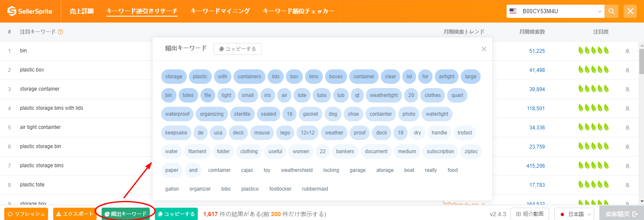Open the 紹介動画 video button
The width and height of the screenshot is (644, 220).
[530, 214]
